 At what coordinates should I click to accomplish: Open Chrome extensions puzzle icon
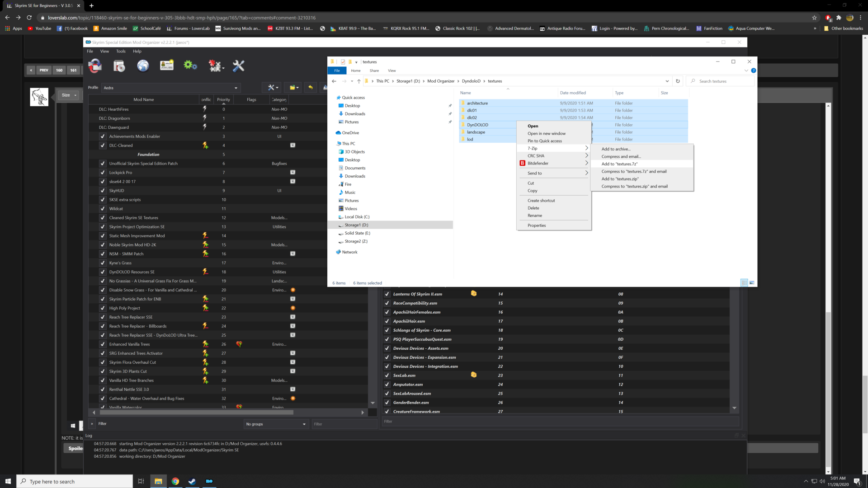click(839, 18)
